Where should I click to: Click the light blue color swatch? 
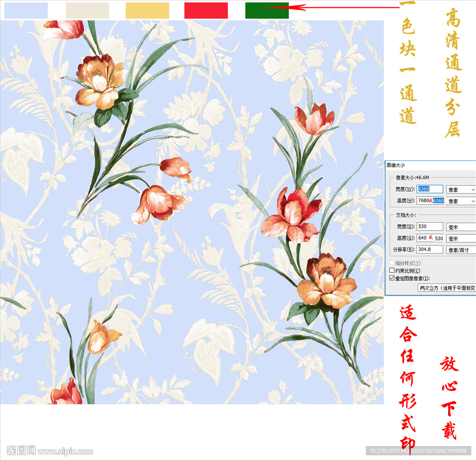pos(26,11)
